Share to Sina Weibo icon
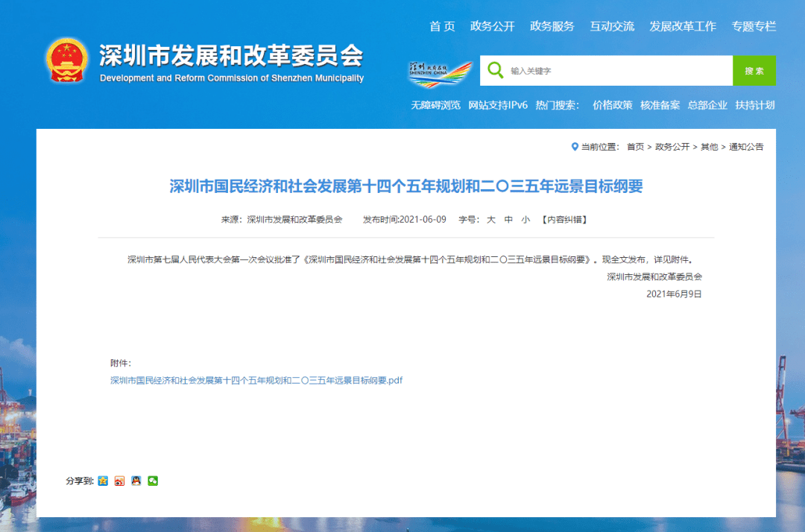Viewport: 805px width, 532px height. point(119,481)
